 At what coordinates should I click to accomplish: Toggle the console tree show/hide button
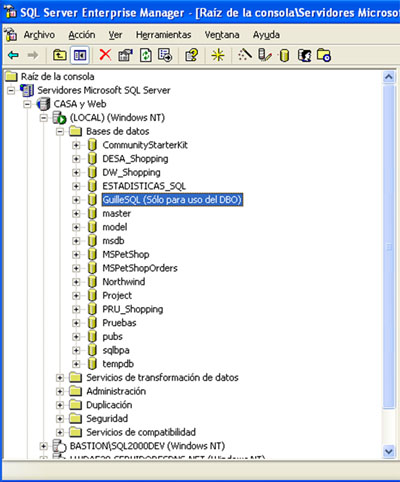80,55
